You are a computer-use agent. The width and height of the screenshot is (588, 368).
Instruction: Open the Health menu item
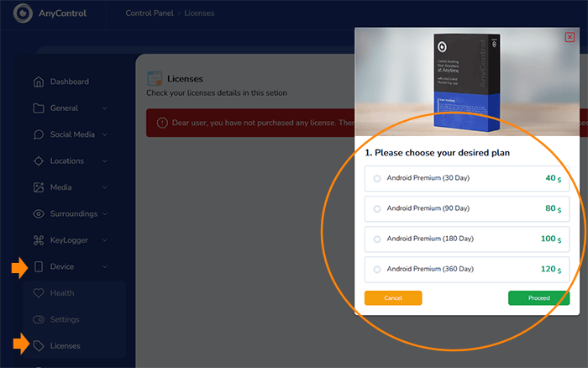click(x=61, y=293)
